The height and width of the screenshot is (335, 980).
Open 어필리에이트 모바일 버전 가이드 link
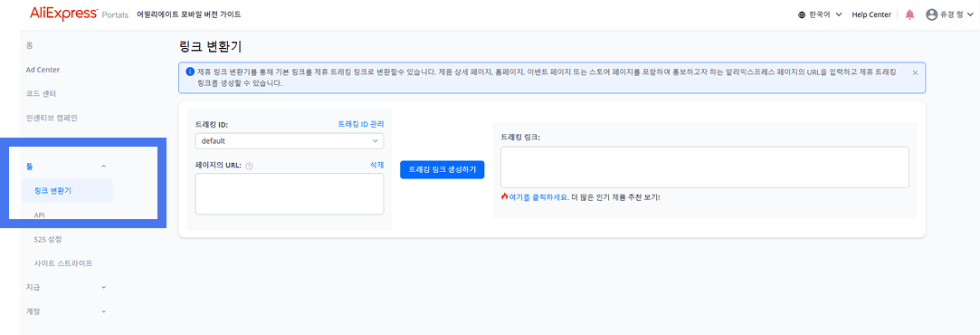(x=189, y=14)
